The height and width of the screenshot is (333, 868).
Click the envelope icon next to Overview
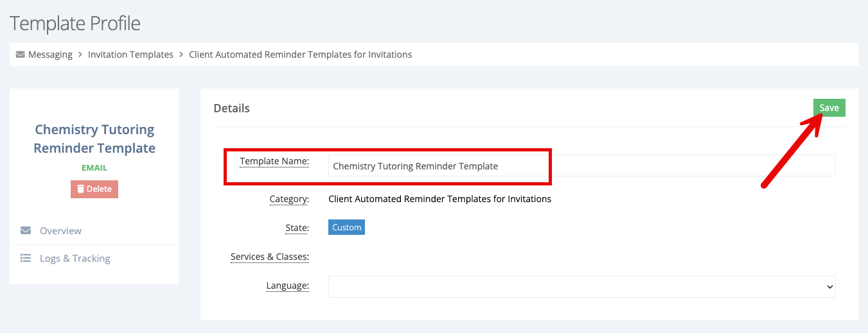(x=26, y=230)
